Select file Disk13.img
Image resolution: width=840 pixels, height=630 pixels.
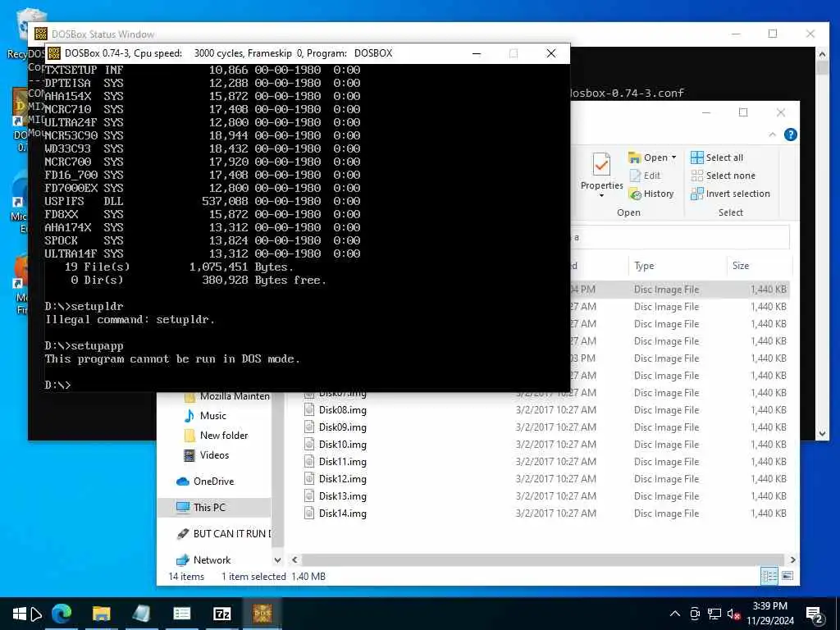point(342,496)
